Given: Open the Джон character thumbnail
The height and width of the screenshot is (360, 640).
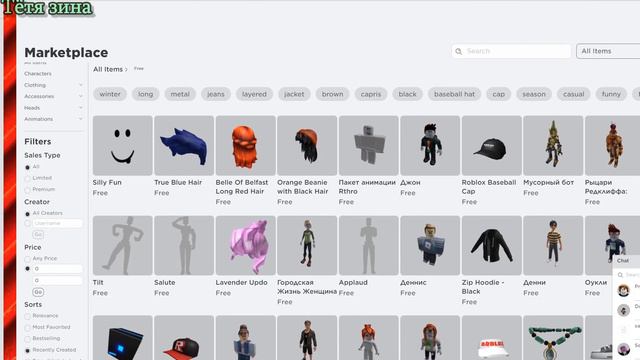Looking at the screenshot, I should (430, 145).
